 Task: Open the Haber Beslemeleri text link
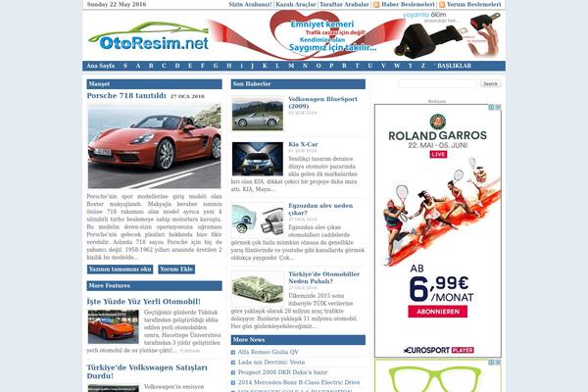[x=408, y=5]
